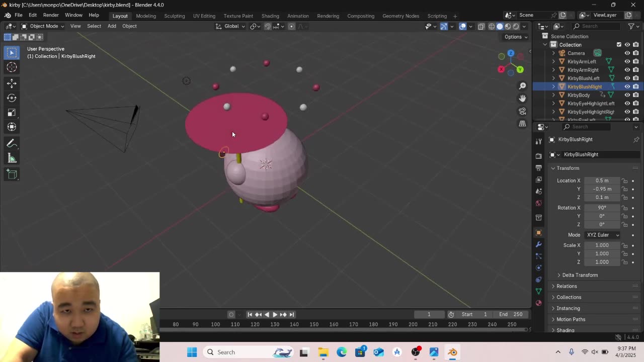644x362 pixels.
Task: Collapse the Transform panel
Action: coord(568,168)
